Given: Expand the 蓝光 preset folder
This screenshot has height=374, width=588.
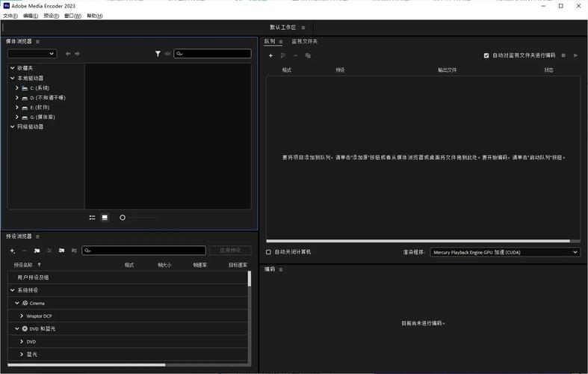Looking at the screenshot, I should (x=22, y=354).
